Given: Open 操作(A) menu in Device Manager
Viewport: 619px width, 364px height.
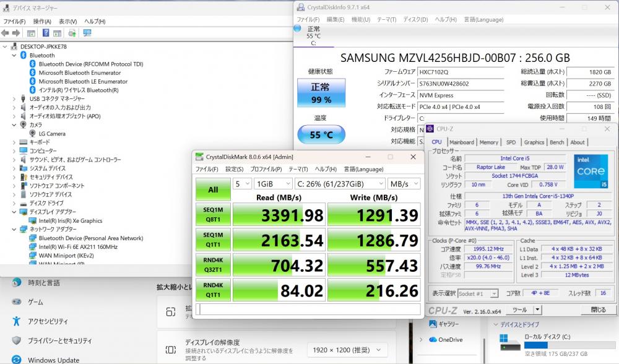Looking at the screenshot, I should tap(42, 21).
